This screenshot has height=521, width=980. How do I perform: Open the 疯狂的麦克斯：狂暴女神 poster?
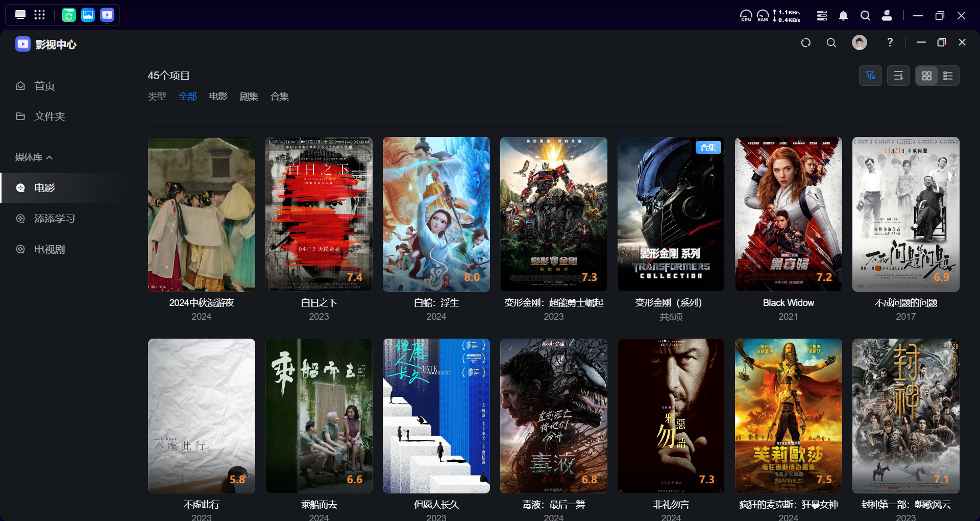click(x=789, y=416)
